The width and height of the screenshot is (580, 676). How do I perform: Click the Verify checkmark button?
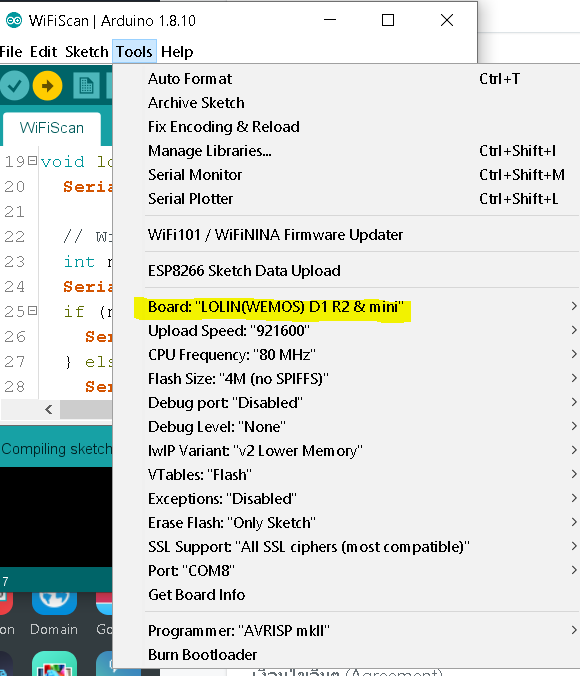coord(14,86)
